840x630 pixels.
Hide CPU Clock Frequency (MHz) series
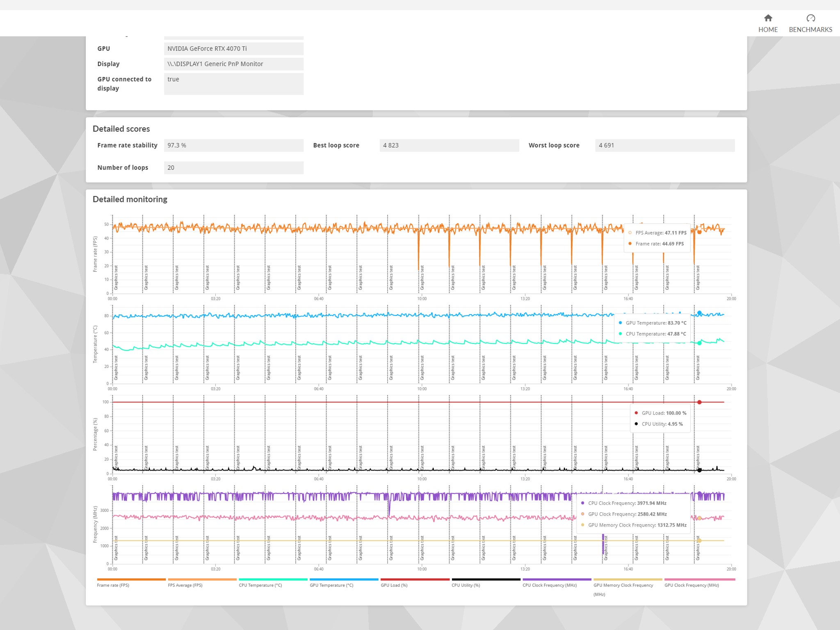pyautogui.click(x=557, y=583)
